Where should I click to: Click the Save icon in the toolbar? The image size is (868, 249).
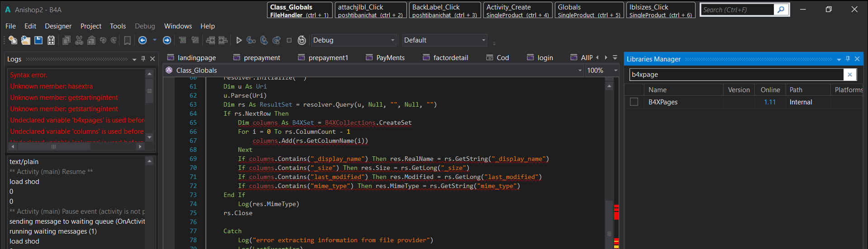(x=38, y=40)
